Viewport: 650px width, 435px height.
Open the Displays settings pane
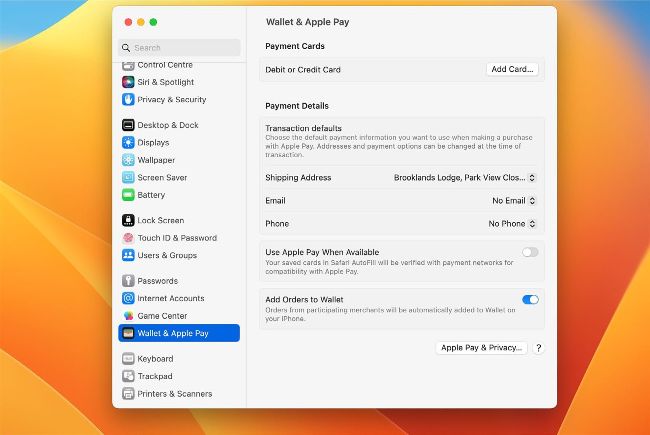point(153,142)
